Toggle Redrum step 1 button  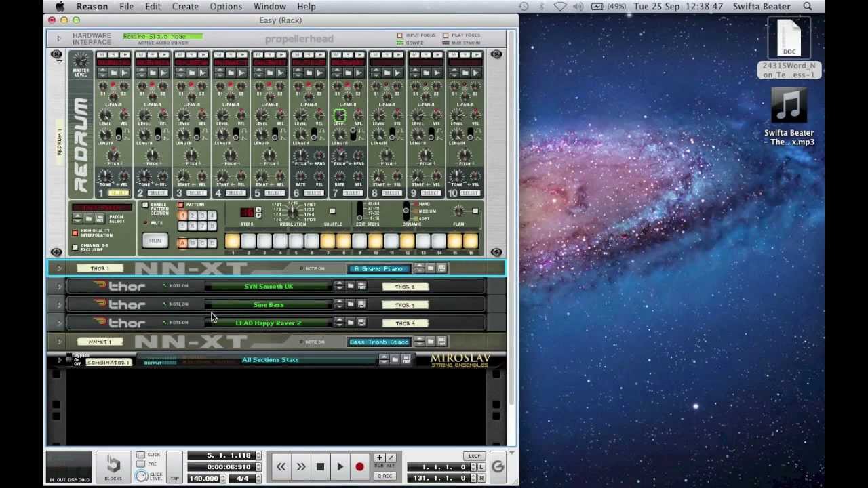coord(232,241)
